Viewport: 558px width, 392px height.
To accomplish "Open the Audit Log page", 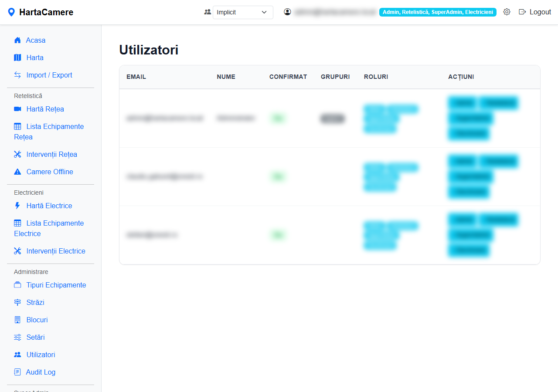I will pyautogui.click(x=41, y=372).
